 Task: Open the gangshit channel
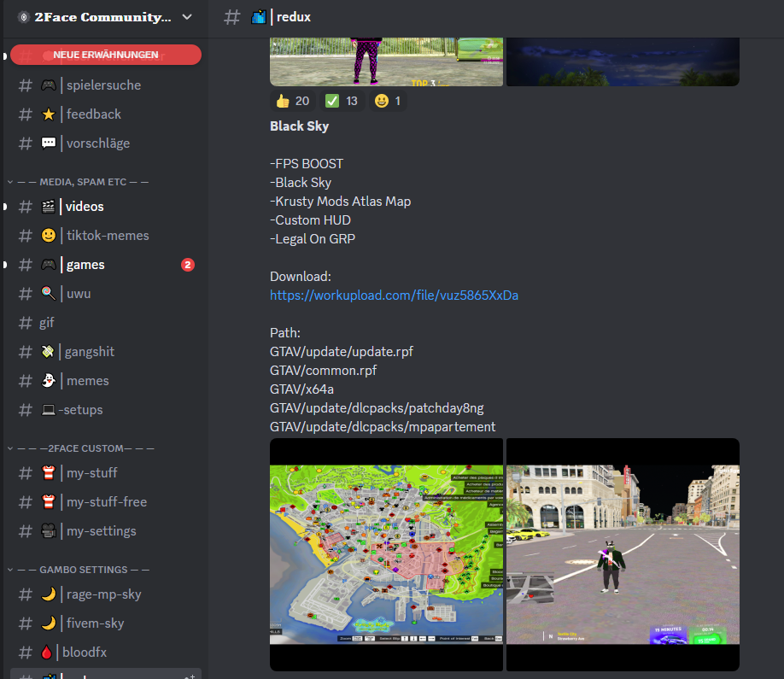click(106, 352)
